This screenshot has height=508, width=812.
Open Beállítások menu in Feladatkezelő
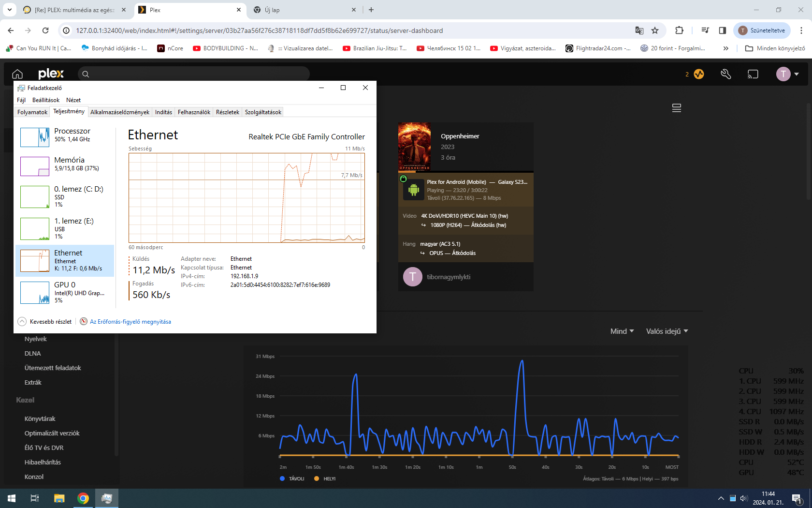pos(46,100)
